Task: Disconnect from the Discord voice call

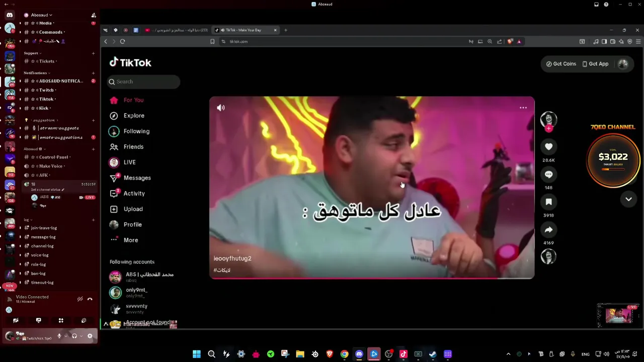Action: (x=90, y=299)
